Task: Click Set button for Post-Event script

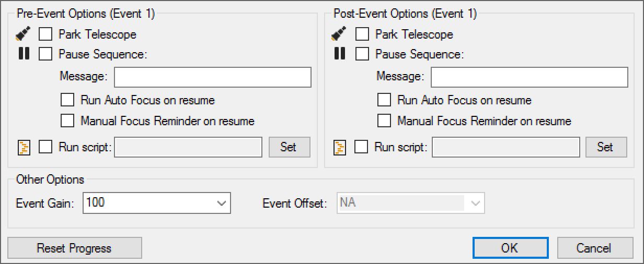Action: [606, 147]
